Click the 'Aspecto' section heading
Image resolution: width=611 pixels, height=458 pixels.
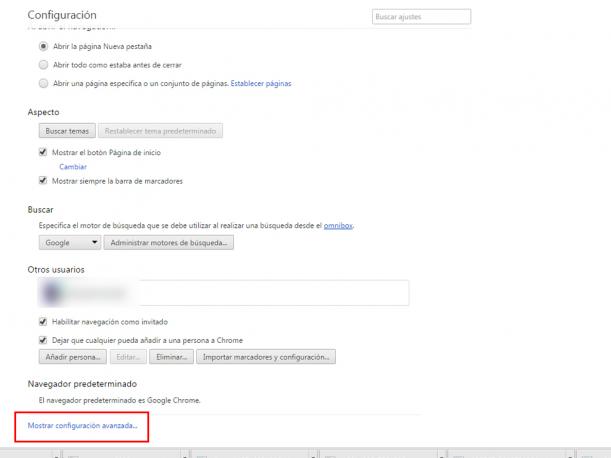43,112
